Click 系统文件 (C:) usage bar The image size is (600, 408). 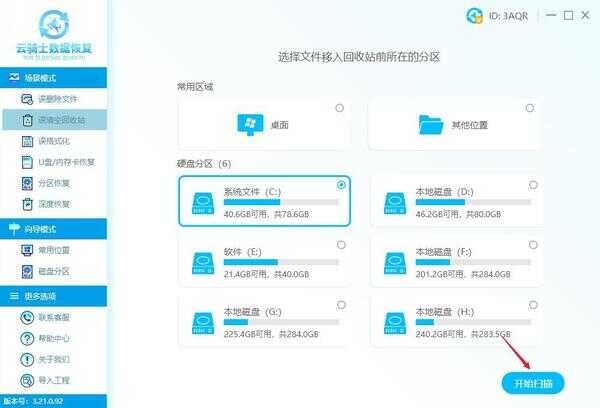[x=280, y=201]
